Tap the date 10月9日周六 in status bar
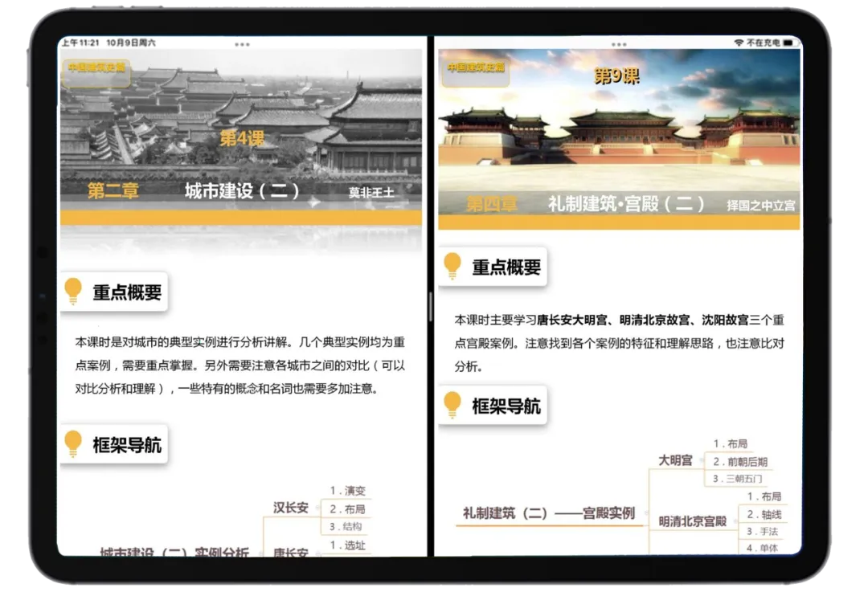Image resolution: width=868 pixels, height=592 pixels. pyautogui.click(x=131, y=43)
